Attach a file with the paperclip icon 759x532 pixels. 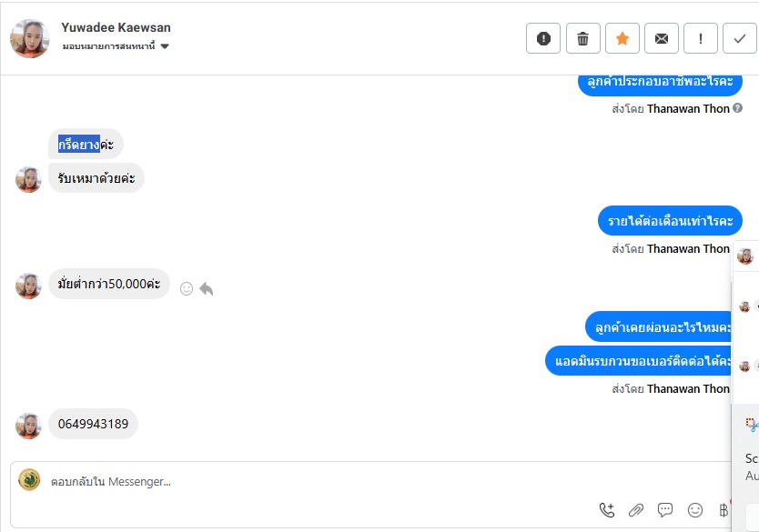pos(636,510)
